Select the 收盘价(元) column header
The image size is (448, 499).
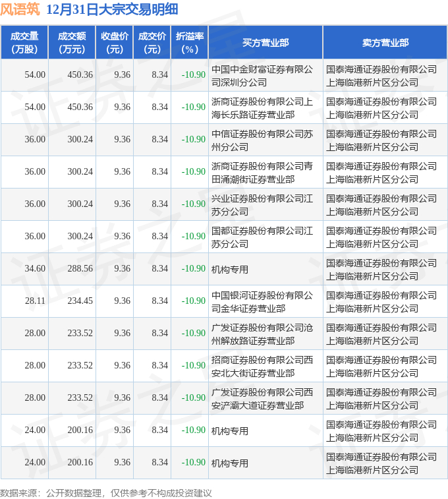click(x=115, y=43)
